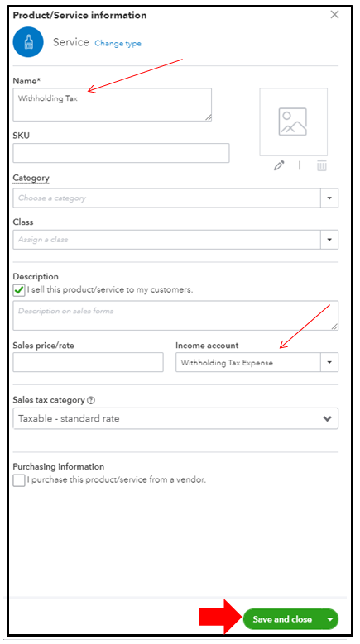Click the Sales price/rate field
Image resolution: width=360 pixels, height=644 pixels.
[88, 362]
